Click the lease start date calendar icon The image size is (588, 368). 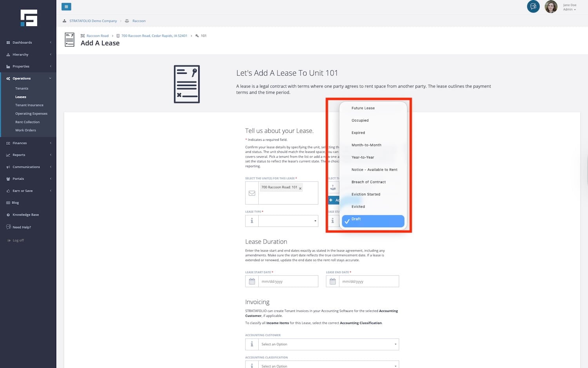tap(252, 281)
